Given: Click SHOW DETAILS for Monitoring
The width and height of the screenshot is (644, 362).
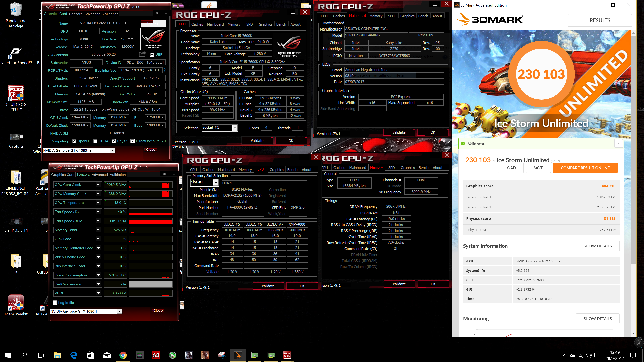Looking at the screenshot, I should coord(598,319).
